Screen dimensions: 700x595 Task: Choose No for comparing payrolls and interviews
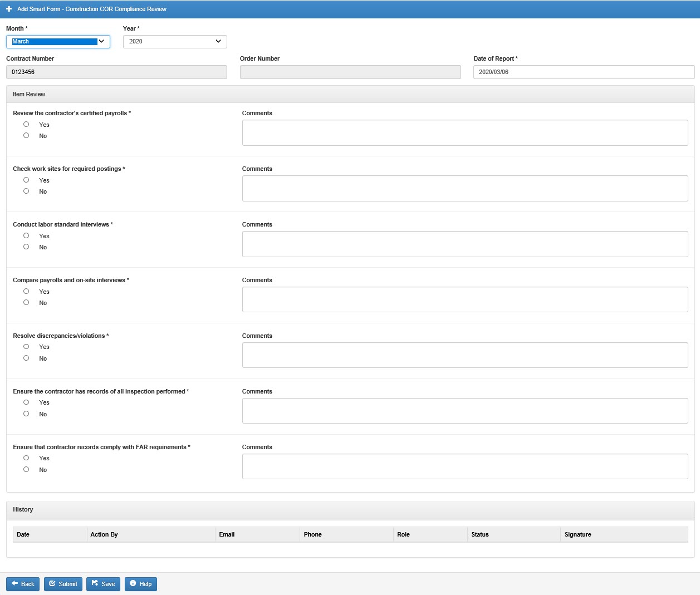pos(26,302)
